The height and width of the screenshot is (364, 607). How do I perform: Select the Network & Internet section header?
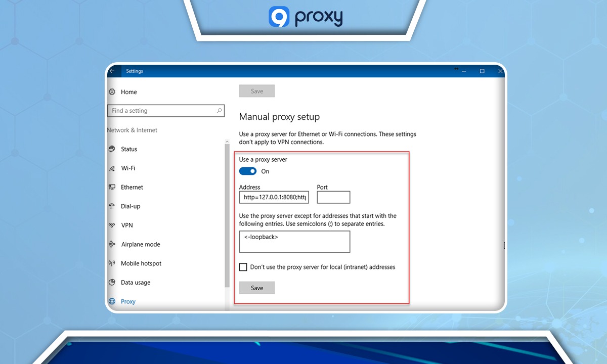click(132, 130)
